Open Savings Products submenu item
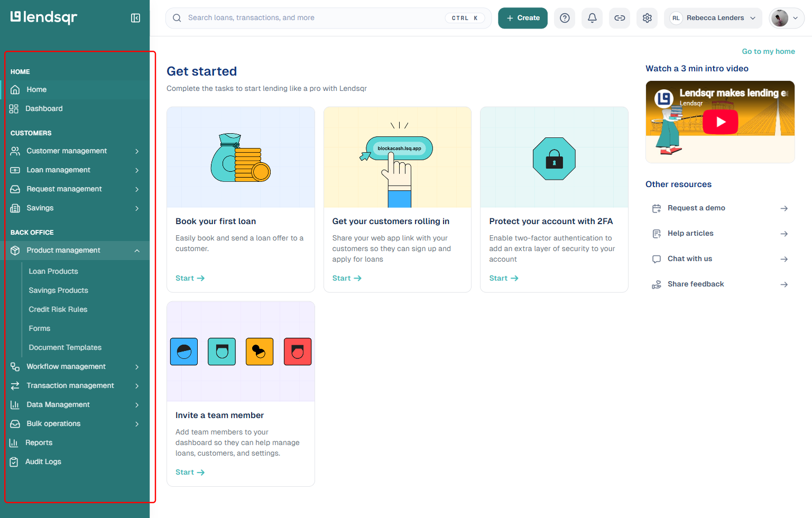812x518 pixels. (59, 290)
